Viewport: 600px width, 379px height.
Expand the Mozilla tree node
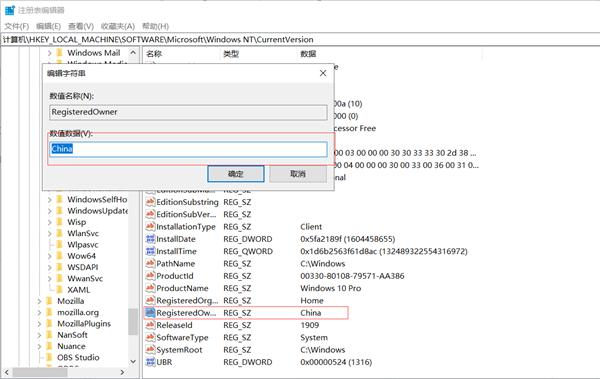pos(39,301)
